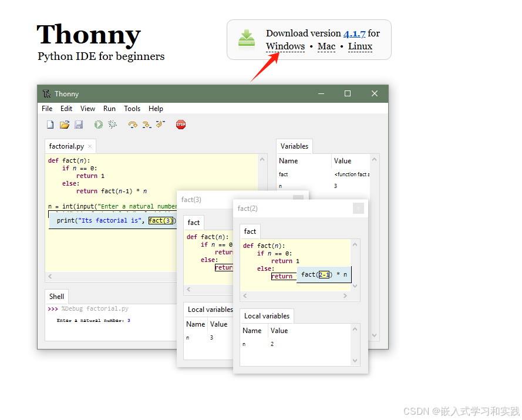The height and width of the screenshot is (420, 522).
Task: Click the Step over icon
Action: pyautogui.click(x=133, y=125)
